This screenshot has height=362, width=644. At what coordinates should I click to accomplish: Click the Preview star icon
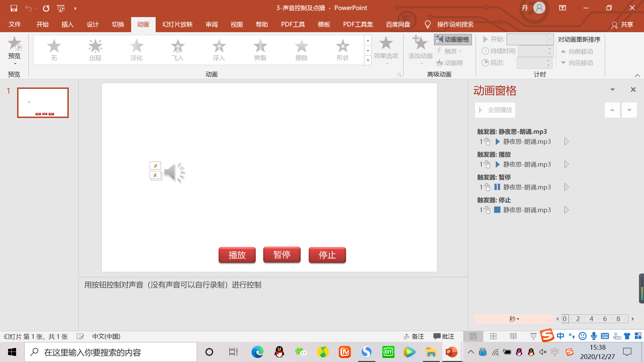coord(14,44)
